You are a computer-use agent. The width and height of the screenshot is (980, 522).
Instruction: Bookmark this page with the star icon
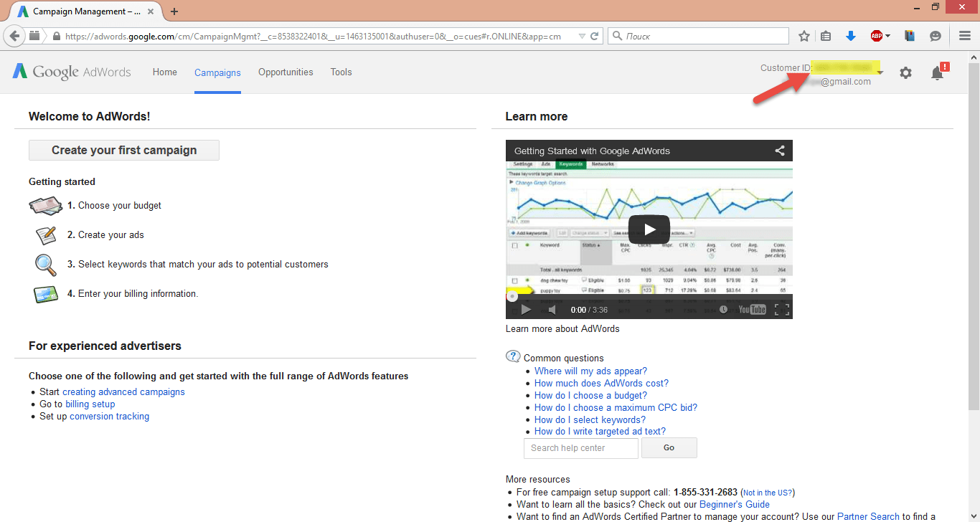[x=804, y=36]
